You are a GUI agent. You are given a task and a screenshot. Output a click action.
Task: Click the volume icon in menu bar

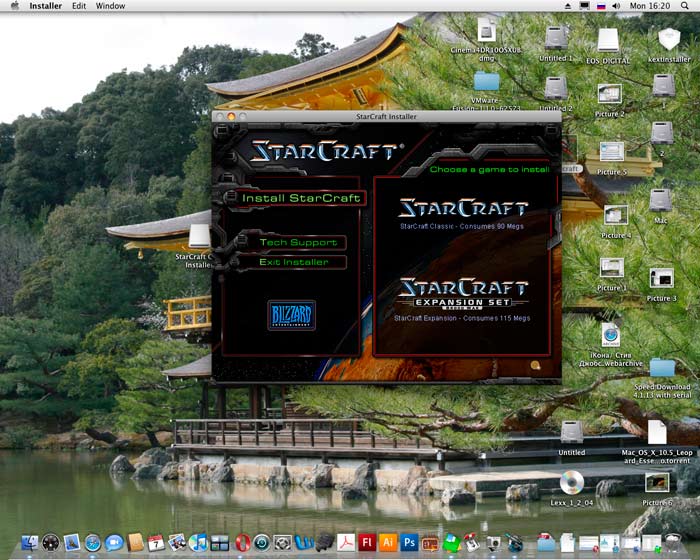coord(617,6)
